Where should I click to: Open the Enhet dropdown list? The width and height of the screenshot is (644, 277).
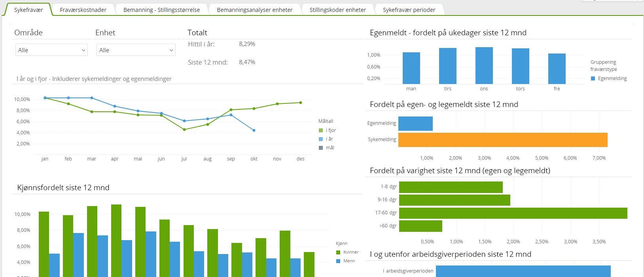[136, 50]
